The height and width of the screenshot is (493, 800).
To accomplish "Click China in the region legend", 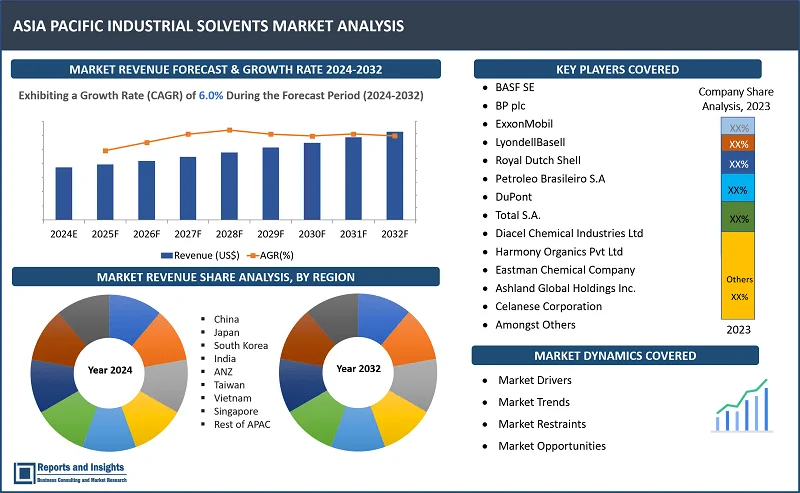I will click(x=226, y=319).
